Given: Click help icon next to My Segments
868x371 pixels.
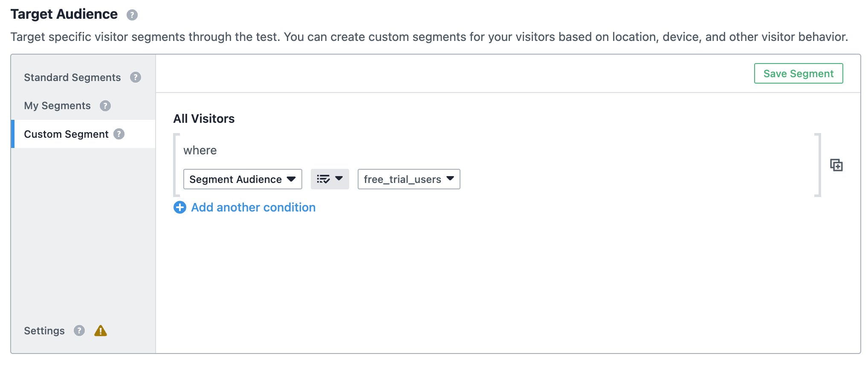Looking at the screenshot, I should pos(105,106).
